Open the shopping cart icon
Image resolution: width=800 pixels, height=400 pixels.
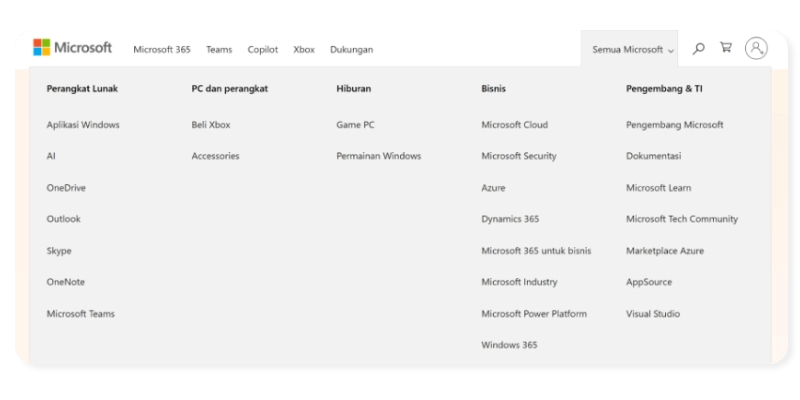pos(726,48)
